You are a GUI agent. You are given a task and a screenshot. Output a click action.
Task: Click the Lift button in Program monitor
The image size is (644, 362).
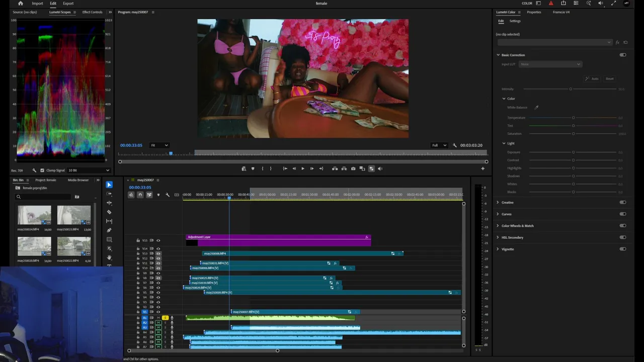335,168
